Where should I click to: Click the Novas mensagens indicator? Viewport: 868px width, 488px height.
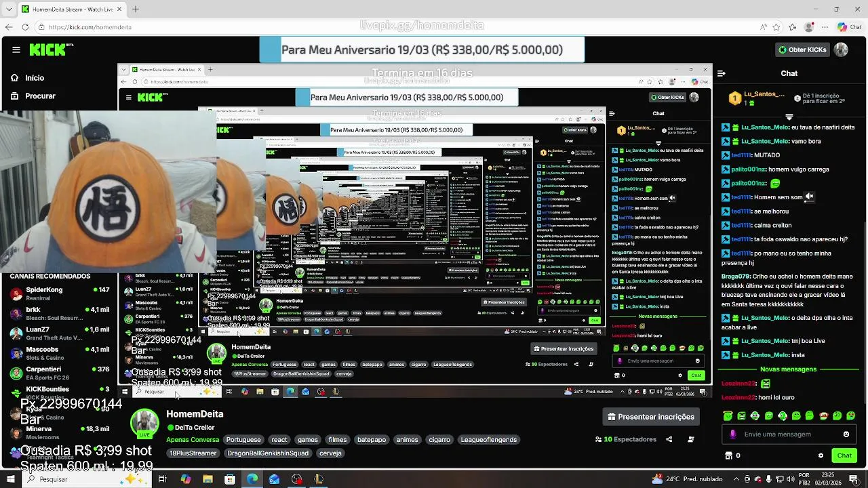tap(788, 369)
